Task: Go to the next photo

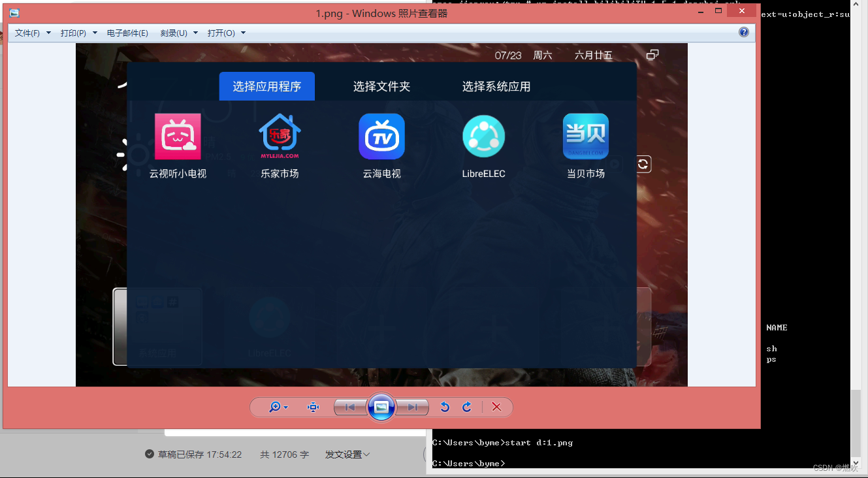Action: [413, 407]
